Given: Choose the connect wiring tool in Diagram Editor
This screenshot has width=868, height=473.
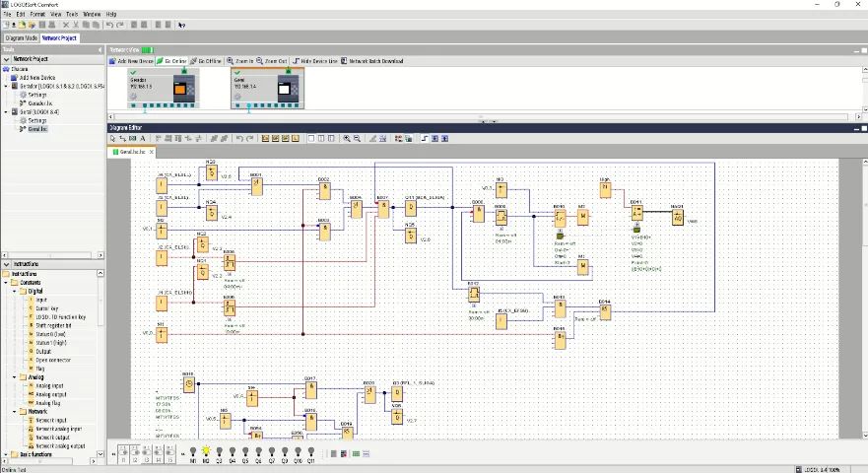Looking at the screenshot, I should pyautogui.click(x=122, y=139).
